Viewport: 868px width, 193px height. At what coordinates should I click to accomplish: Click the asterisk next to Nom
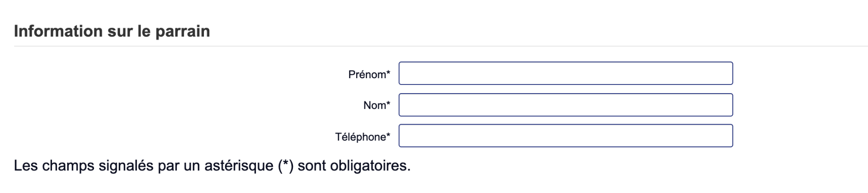388,104
